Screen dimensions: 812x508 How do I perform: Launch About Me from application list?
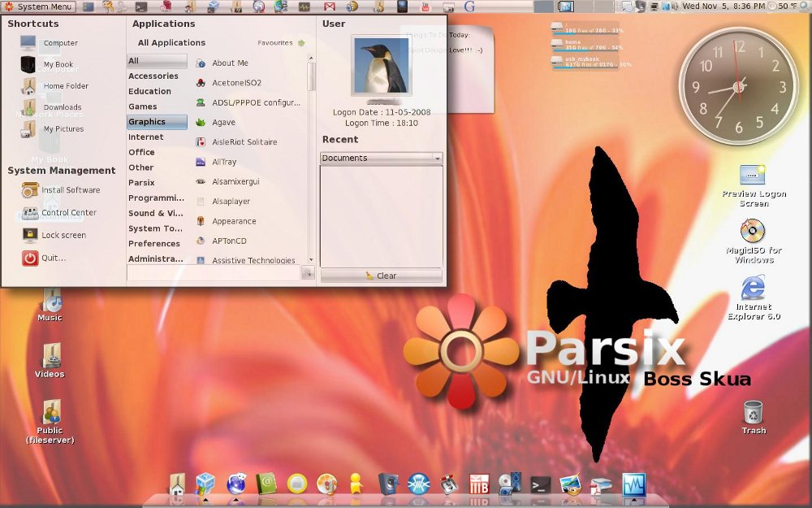(222, 63)
